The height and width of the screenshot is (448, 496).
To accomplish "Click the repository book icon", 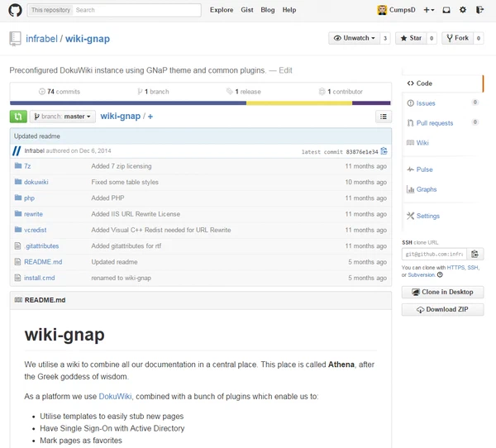I will click(15, 39).
